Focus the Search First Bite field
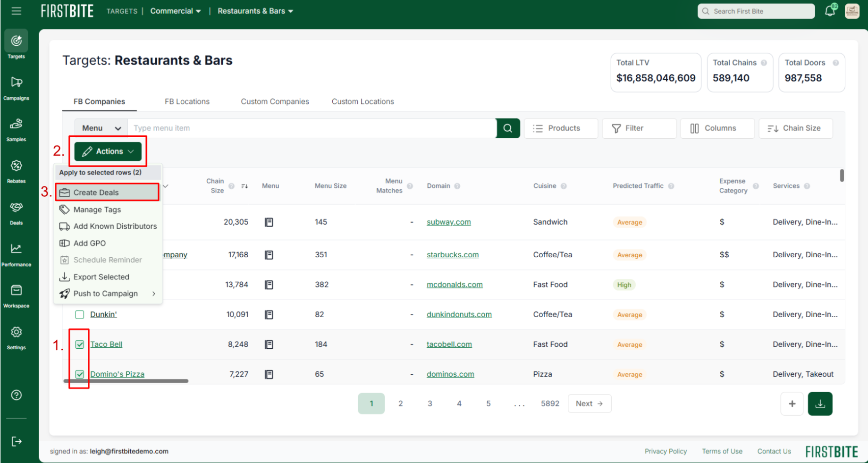This screenshot has width=868, height=463. 756,11
